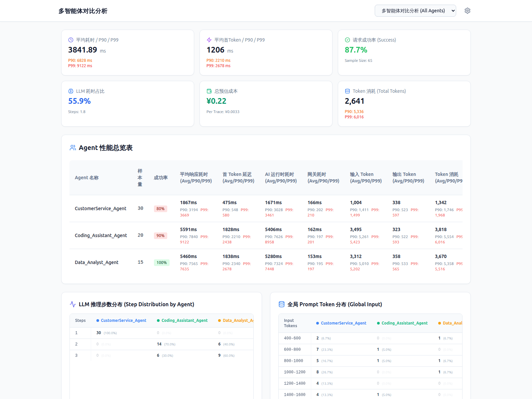Click the lightning icon beside first Token
This screenshot has width=532, height=399.
pyautogui.click(x=209, y=40)
